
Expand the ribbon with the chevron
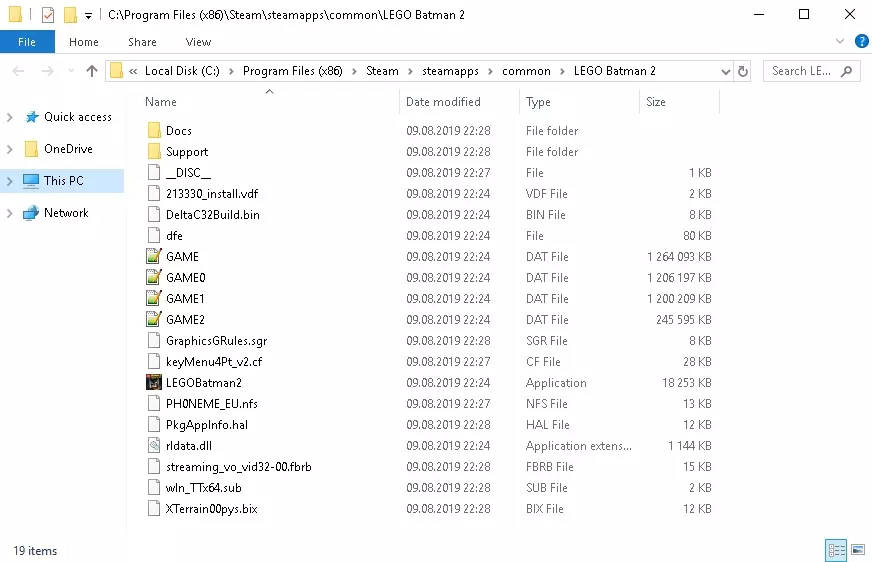(x=840, y=41)
